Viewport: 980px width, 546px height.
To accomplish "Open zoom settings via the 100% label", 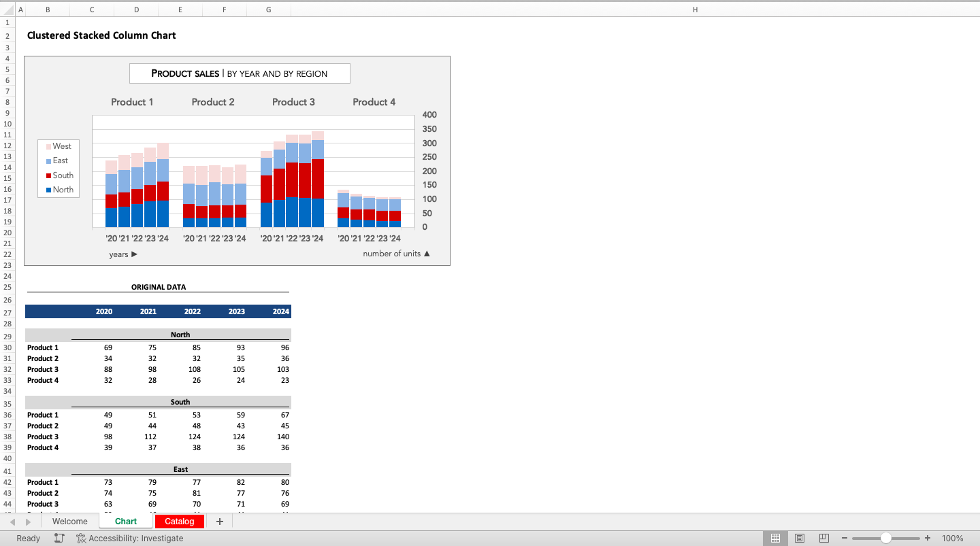I will [x=952, y=538].
